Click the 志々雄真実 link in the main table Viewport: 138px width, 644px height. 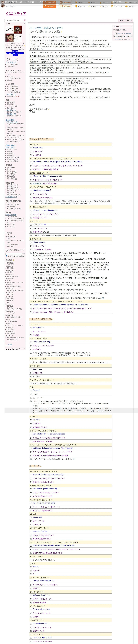coord(37,184)
